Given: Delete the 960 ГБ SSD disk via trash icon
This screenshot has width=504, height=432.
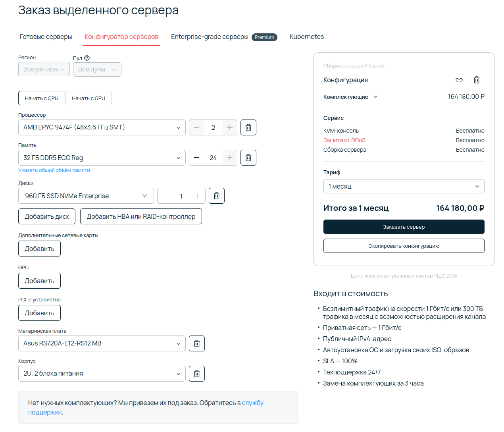Looking at the screenshot, I should point(217,196).
